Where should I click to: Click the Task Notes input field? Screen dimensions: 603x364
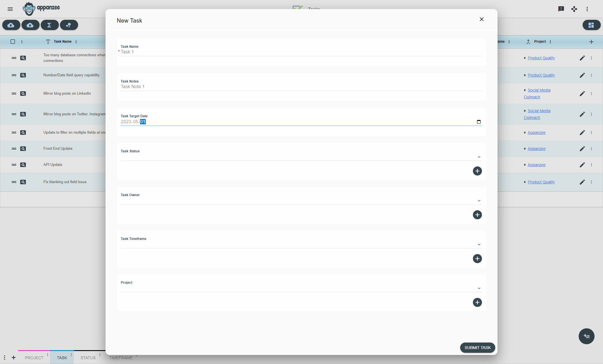click(301, 87)
